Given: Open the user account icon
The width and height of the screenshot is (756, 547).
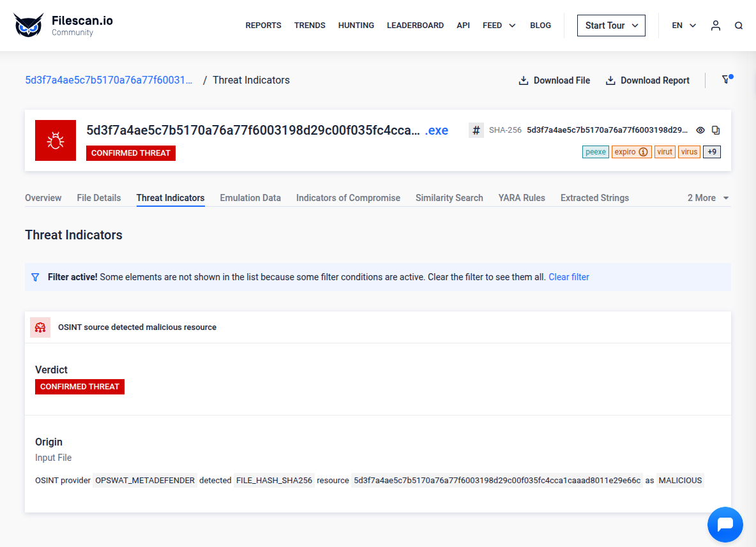Looking at the screenshot, I should 716,26.
